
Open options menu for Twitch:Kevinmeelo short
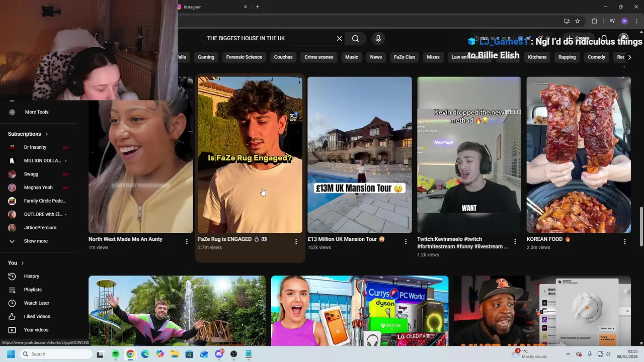click(515, 242)
